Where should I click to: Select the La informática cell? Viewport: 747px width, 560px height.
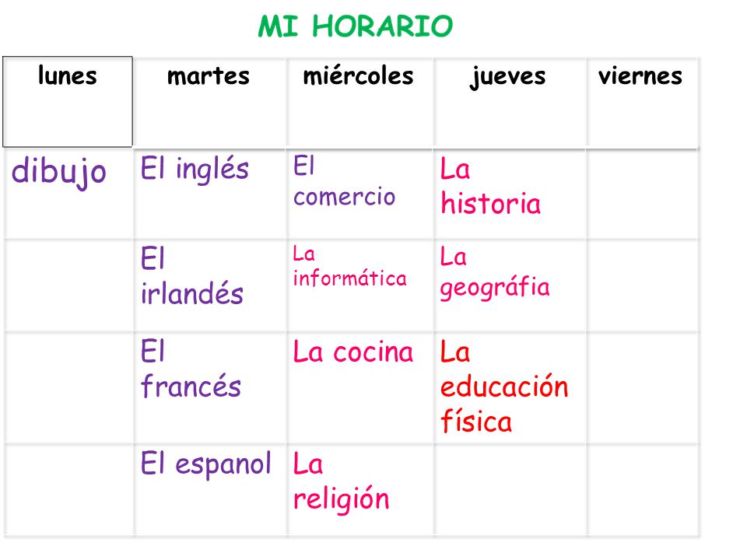pyautogui.click(x=359, y=285)
